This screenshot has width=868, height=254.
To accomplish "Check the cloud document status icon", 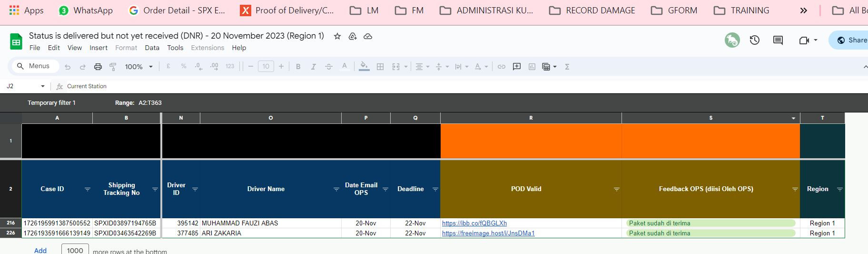I will click(368, 36).
